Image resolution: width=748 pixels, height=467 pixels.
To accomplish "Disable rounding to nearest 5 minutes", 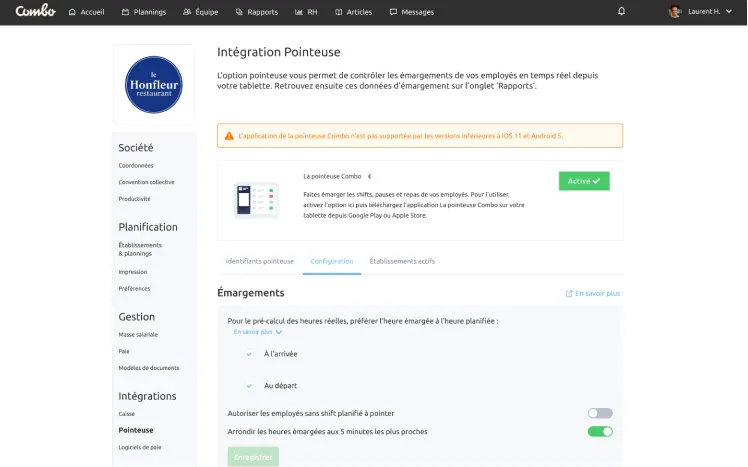I will (600, 432).
